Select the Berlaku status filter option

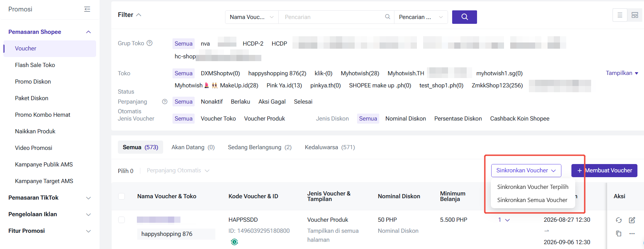[x=240, y=102]
